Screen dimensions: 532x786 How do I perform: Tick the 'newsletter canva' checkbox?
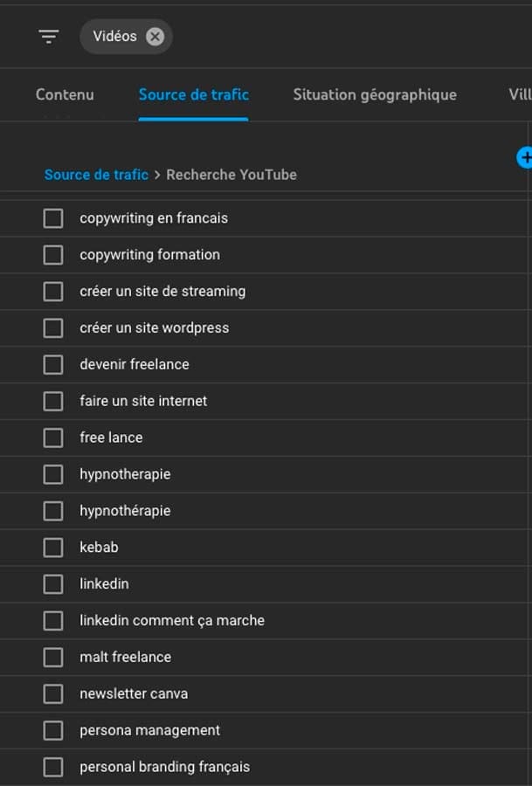[53, 694]
